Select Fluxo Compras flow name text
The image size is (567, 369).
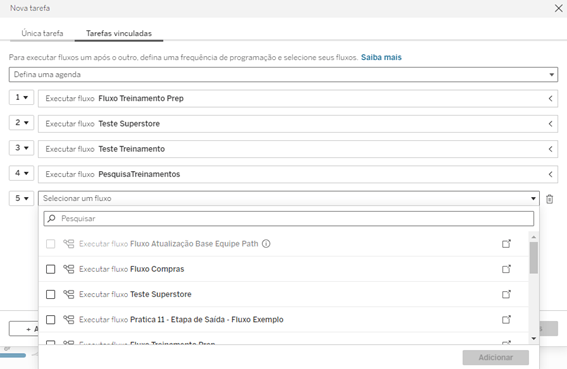[157, 269]
